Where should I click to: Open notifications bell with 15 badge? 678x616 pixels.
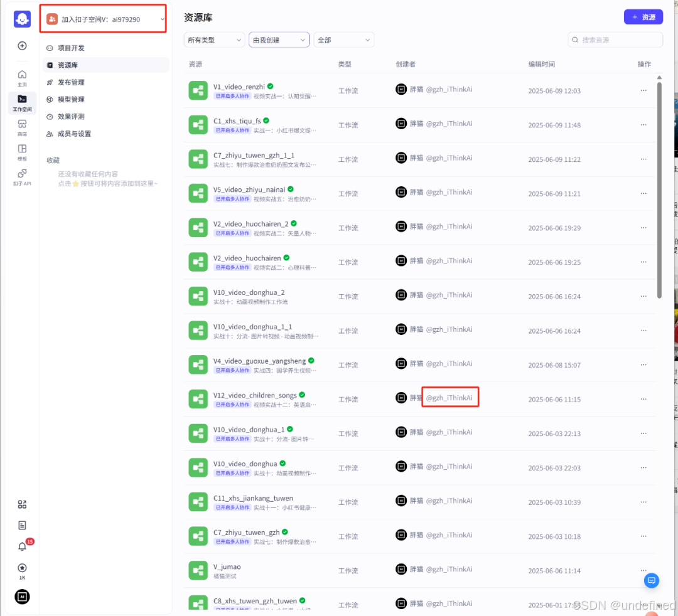[x=22, y=546]
